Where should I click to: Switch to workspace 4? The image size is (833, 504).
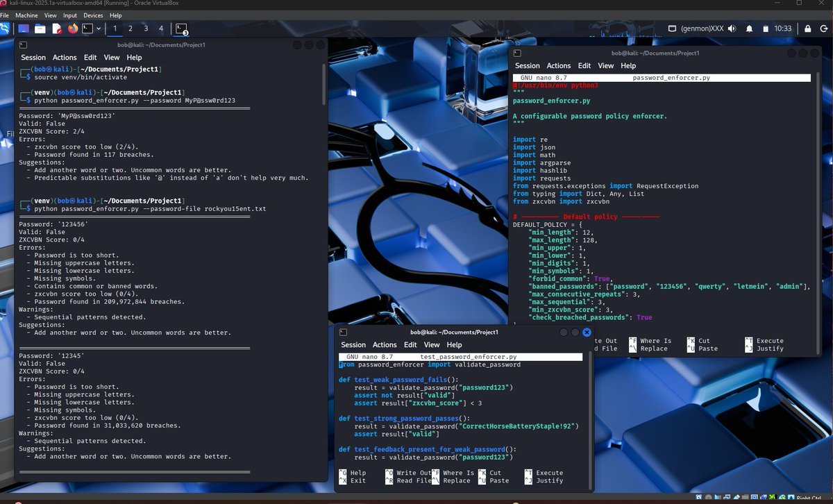161,28
